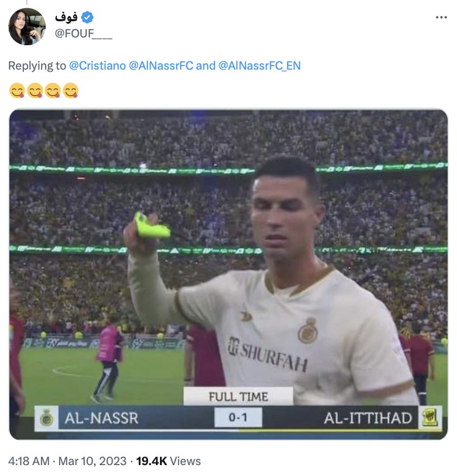Click the blue verified badge beside فوف
The width and height of the screenshot is (457, 476).
coord(87,17)
